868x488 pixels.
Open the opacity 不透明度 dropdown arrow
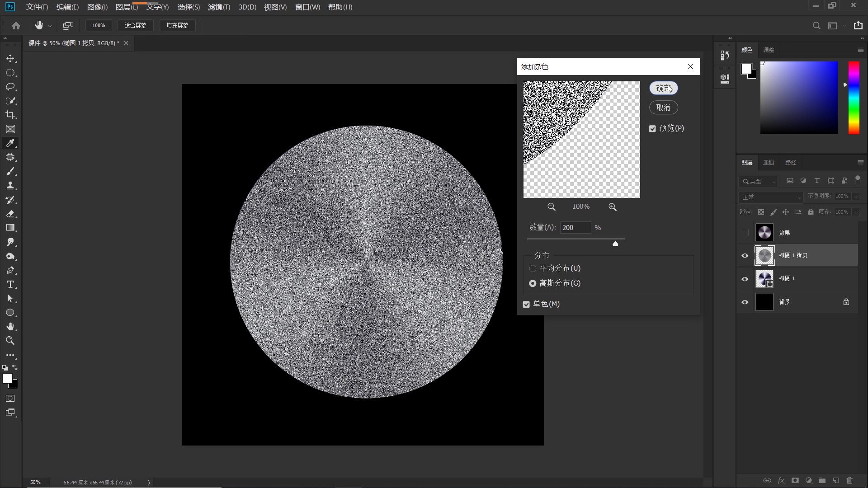tap(856, 196)
